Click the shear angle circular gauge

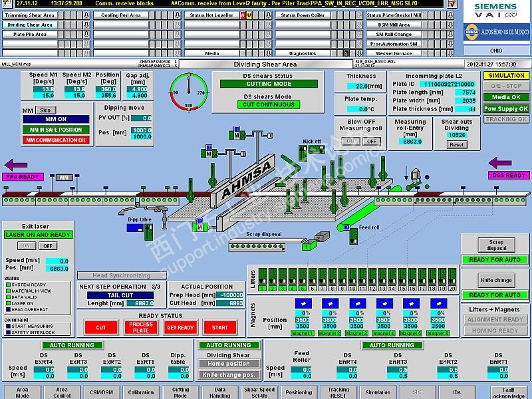click(189, 91)
